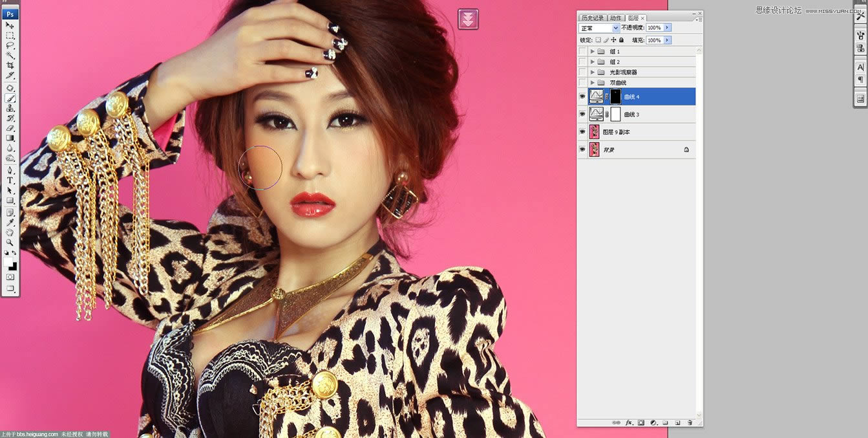Select the Eraser tool
The width and height of the screenshot is (868, 438).
[10, 128]
